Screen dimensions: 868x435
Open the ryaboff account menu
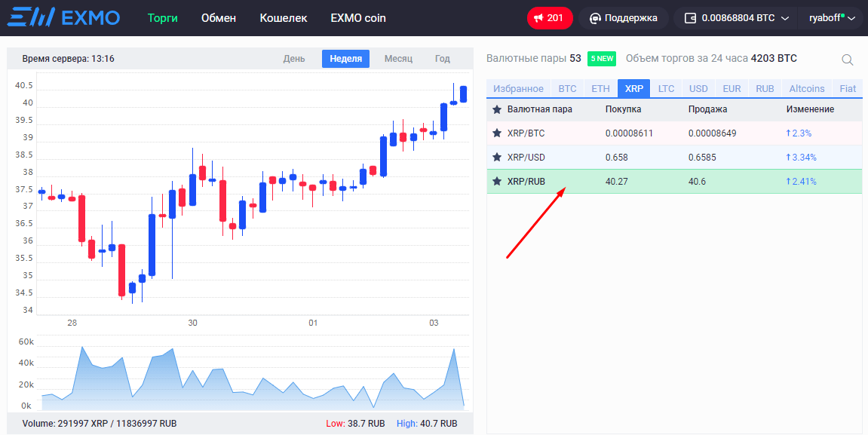point(831,18)
